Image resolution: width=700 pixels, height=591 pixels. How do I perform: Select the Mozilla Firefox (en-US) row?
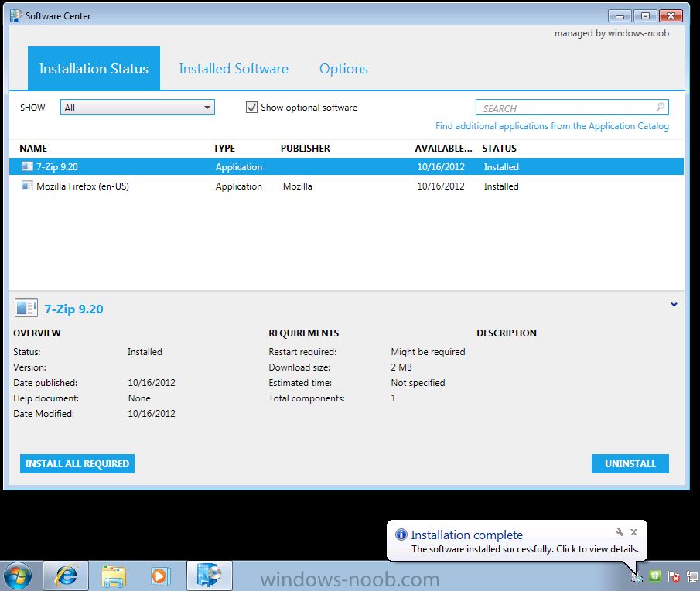(x=347, y=186)
